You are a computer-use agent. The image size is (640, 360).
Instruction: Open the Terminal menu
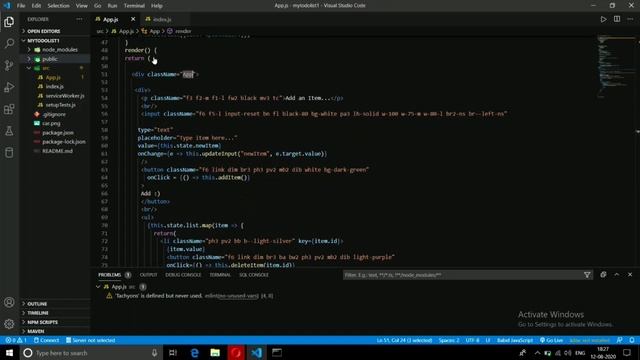point(134,6)
